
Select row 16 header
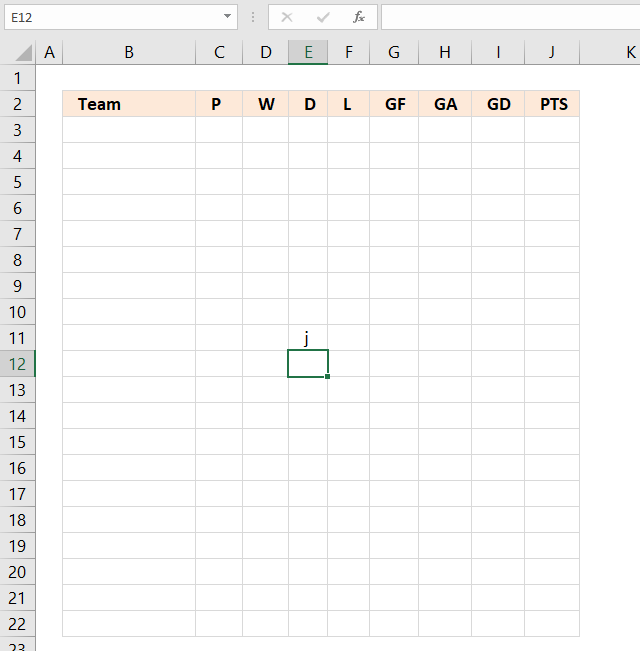pyautogui.click(x=17, y=468)
